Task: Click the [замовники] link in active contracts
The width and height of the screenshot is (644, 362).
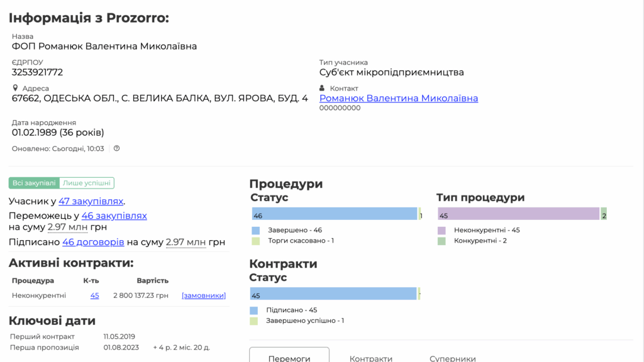Action: click(204, 295)
